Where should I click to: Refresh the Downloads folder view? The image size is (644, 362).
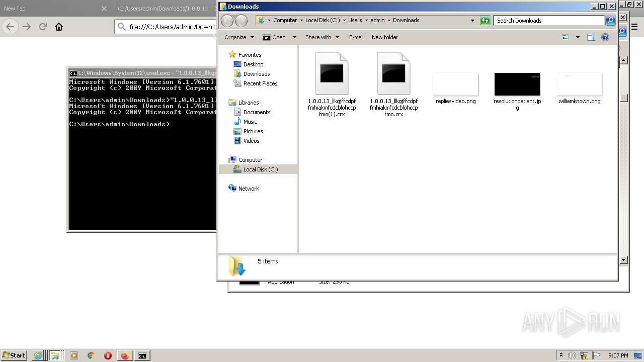[485, 21]
